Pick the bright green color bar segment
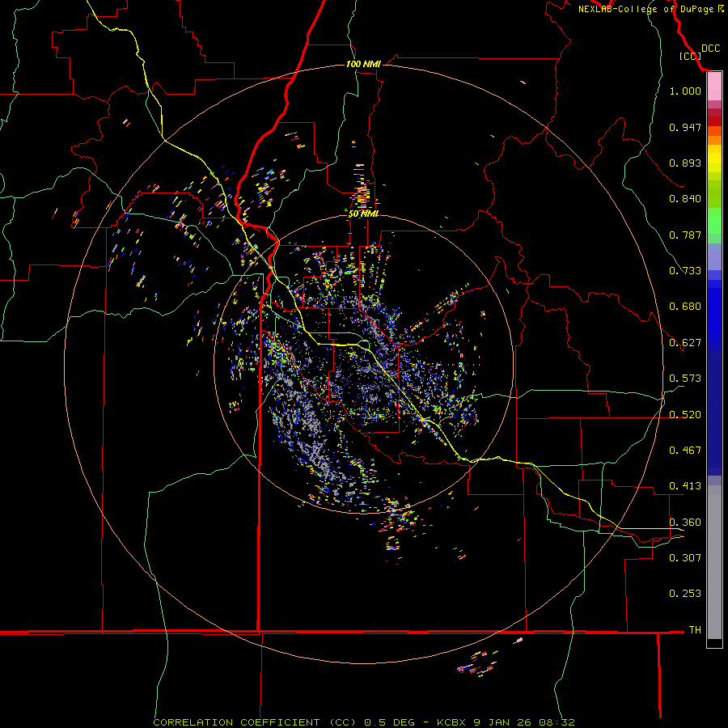 point(714,221)
